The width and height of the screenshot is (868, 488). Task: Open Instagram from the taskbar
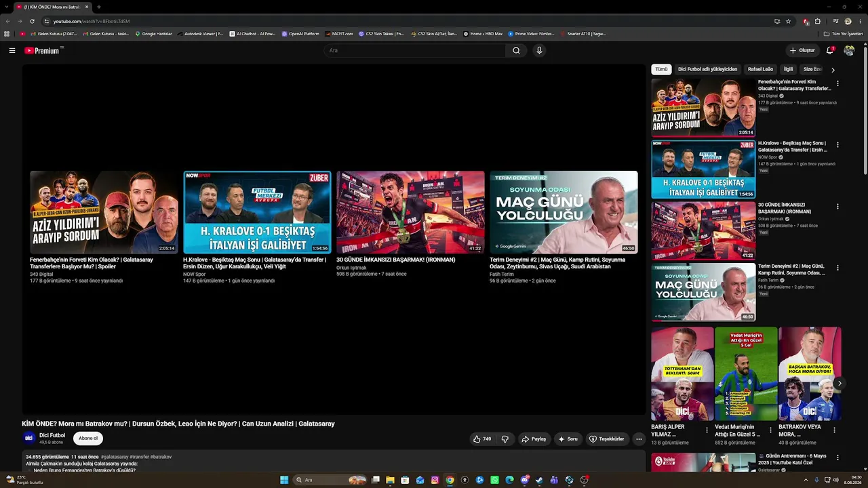(435, 480)
